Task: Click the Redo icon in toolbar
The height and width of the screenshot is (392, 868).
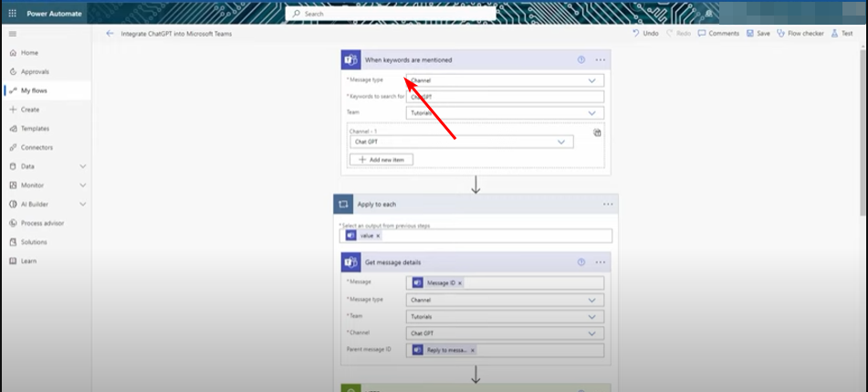Action: (x=670, y=33)
